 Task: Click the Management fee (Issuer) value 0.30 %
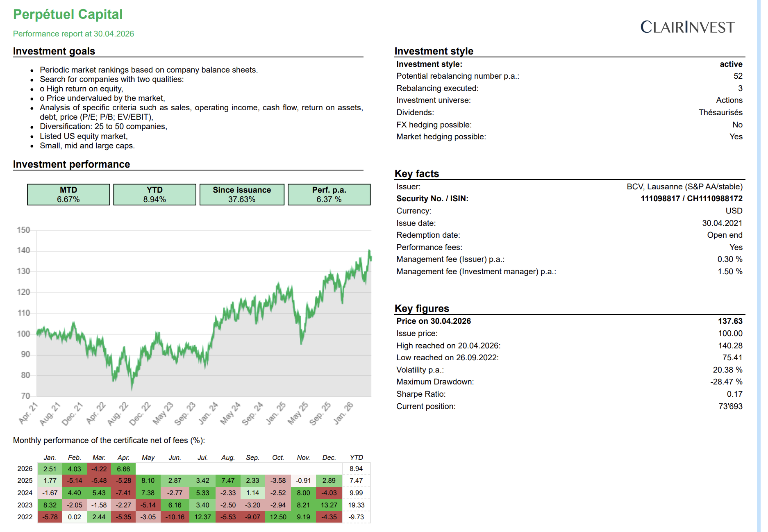coord(729,259)
